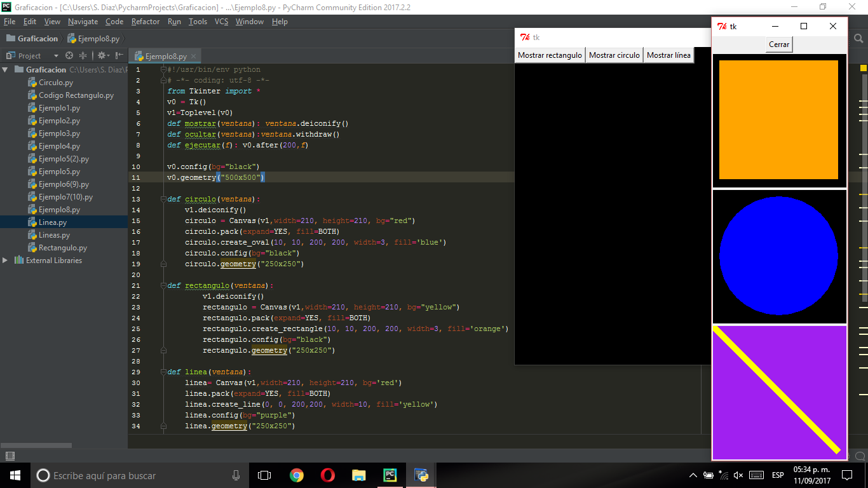Click the Mostrar línea button

tap(668, 55)
